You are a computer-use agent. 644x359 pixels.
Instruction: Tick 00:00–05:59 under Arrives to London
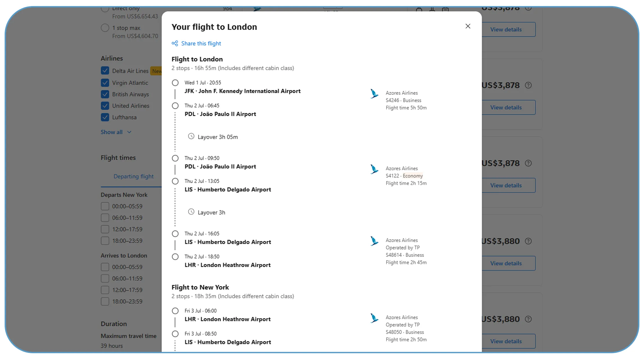[105, 267]
